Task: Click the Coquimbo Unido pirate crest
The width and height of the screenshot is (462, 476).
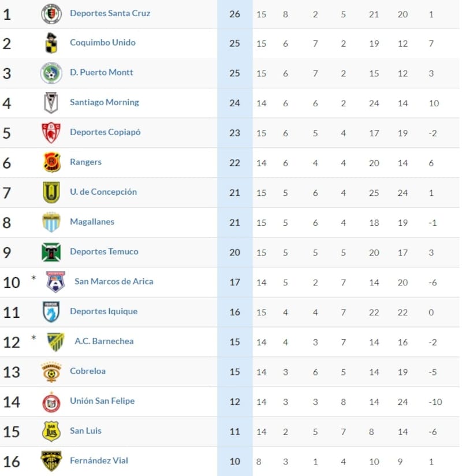Action: 51,43
